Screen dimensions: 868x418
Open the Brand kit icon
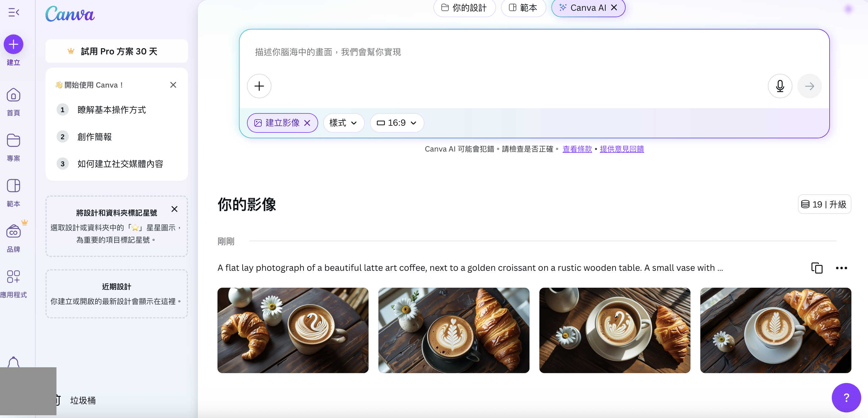[14, 231]
